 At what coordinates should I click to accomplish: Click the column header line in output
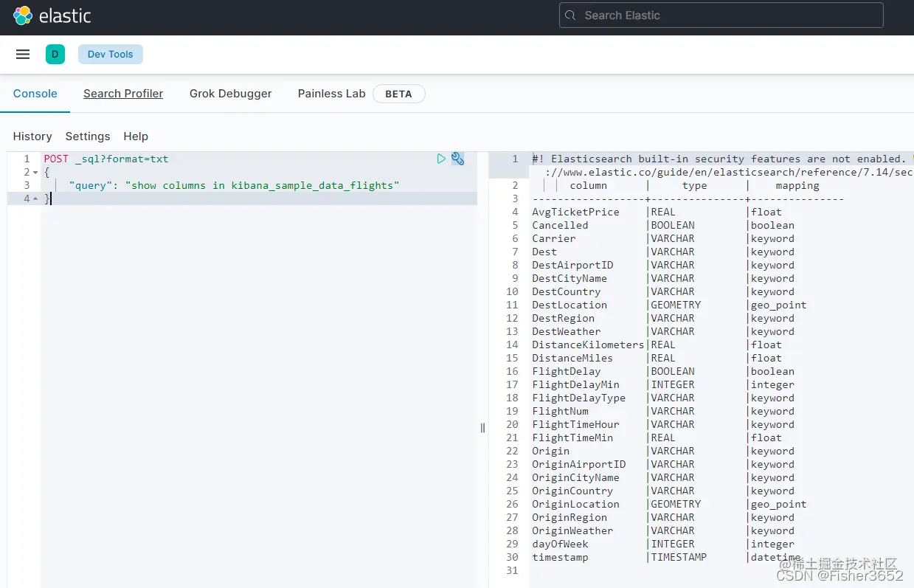(694, 185)
